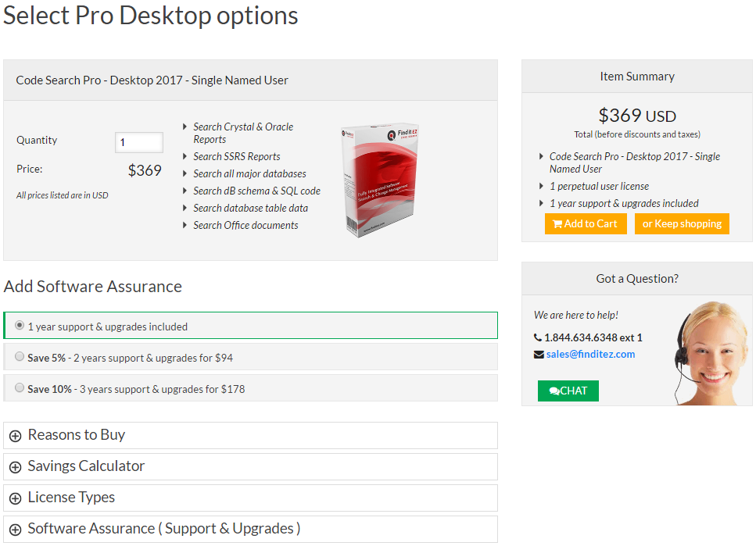Click the plus icon beside Savings Calculator
Image resolution: width=756 pixels, height=546 pixels.
click(x=15, y=467)
